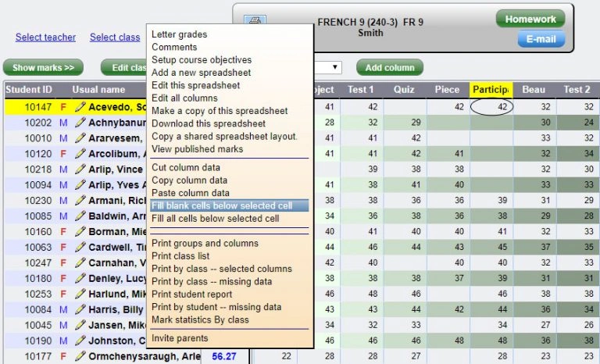Click the pencil icon beside Cardwell
Image resolution: width=600 pixels, height=364 pixels.
(80, 248)
